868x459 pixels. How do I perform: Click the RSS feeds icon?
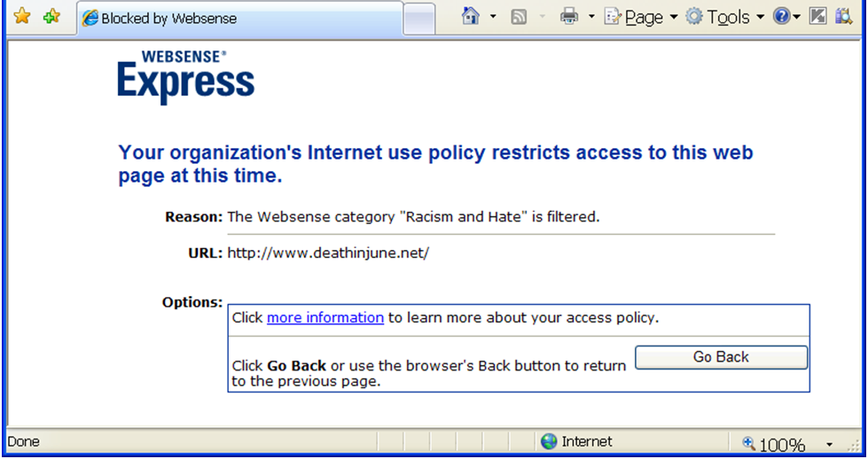point(519,17)
